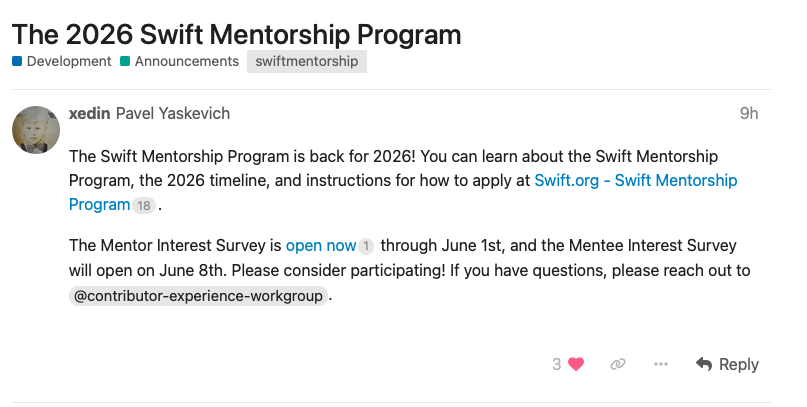This screenshot has height=407, width=807.
Task: Click the green Announcements category square
Action: (x=125, y=61)
